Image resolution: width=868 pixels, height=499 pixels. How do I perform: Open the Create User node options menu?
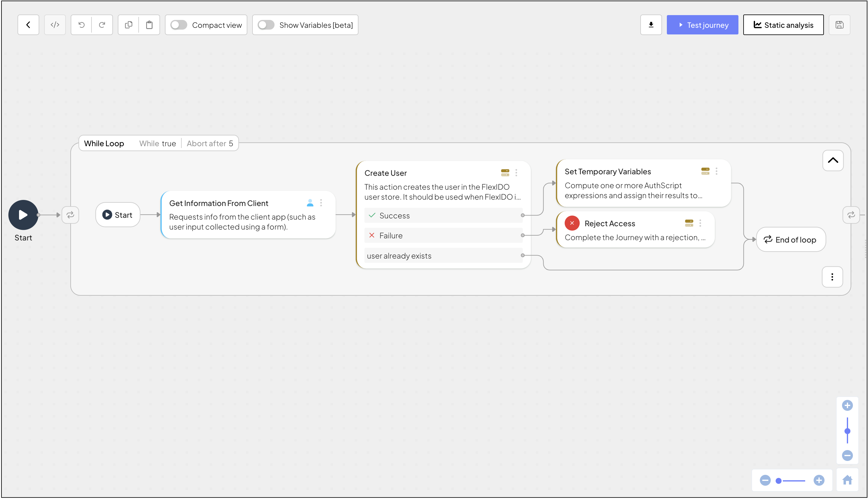[x=516, y=173]
